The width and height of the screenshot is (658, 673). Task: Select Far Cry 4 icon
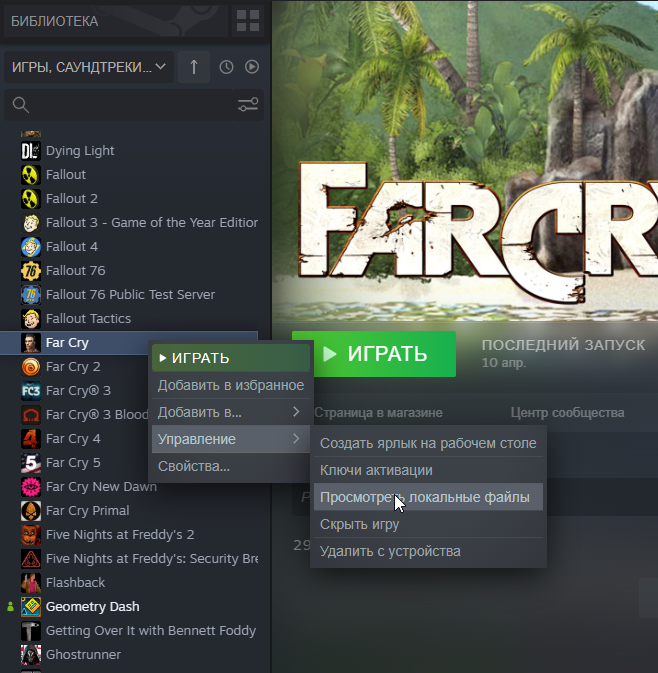click(x=31, y=439)
